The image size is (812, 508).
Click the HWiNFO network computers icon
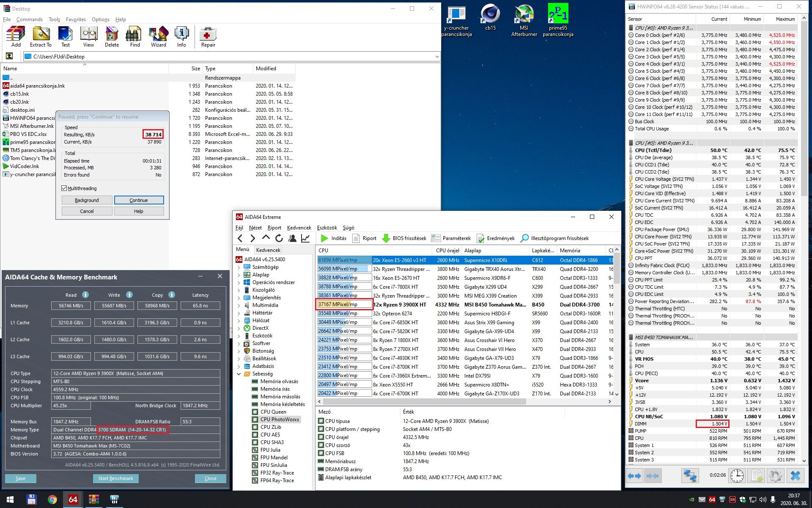pyautogui.click(x=690, y=475)
